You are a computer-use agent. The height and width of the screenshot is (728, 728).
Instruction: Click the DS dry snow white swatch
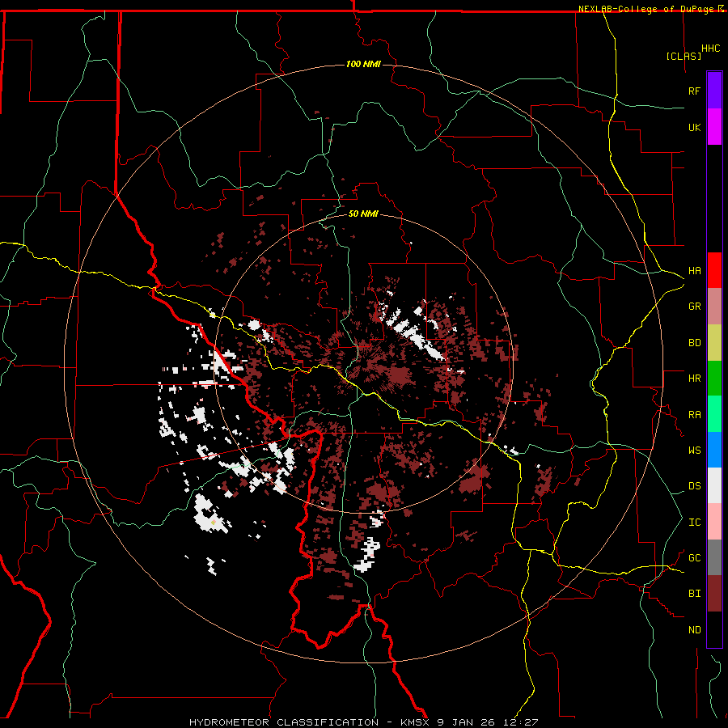714,485
